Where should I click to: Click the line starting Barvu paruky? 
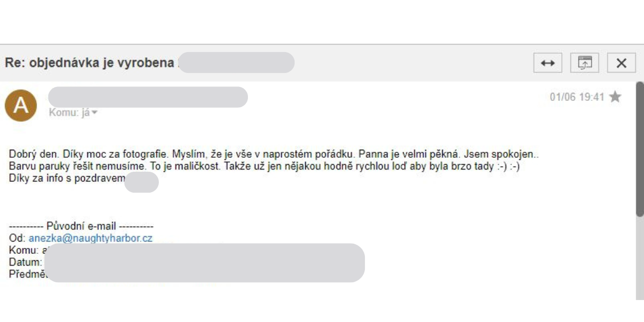[x=265, y=166]
